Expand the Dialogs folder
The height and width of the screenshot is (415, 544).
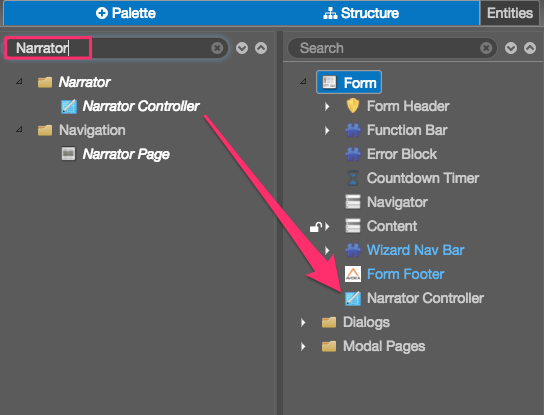[303, 322]
